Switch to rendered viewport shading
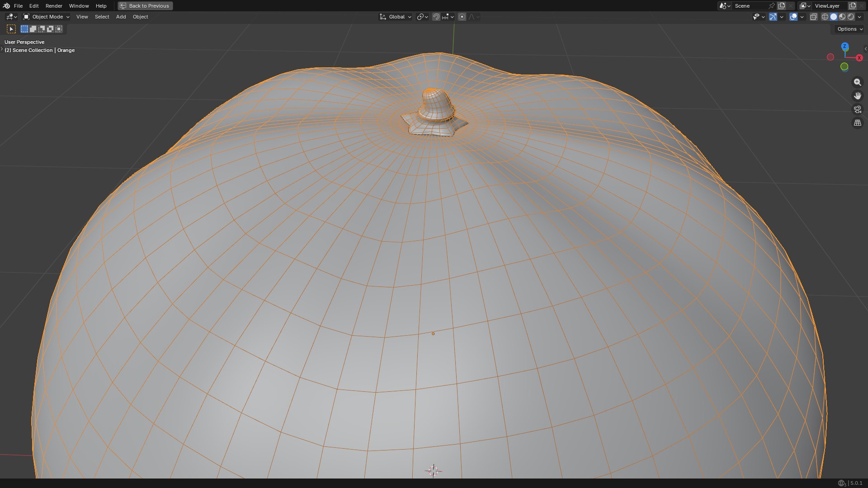The height and width of the screenshot is (488, 868). point(851,17)
